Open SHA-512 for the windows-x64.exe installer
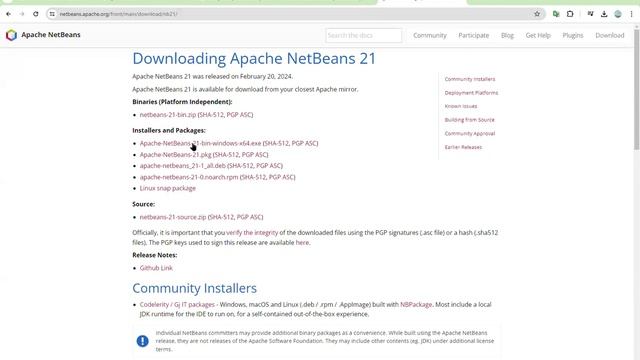Viewport: 640px width, 360px height. coord(277,143)
